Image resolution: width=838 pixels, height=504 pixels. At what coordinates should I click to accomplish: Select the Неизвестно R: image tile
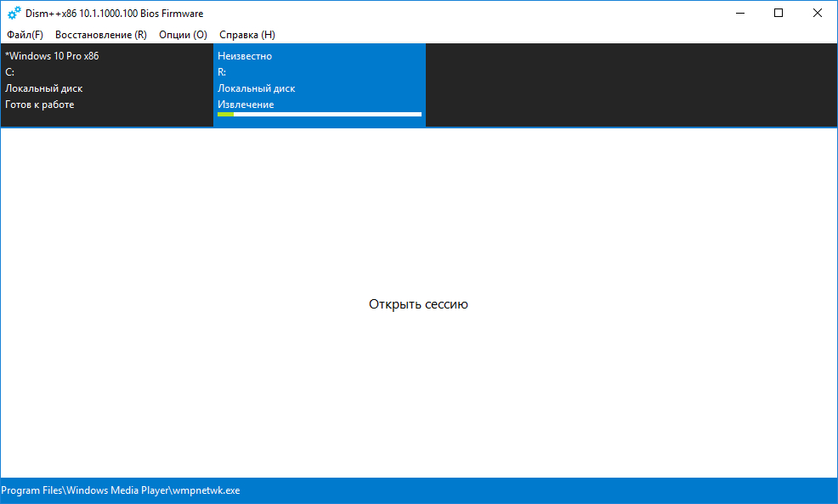320,85
